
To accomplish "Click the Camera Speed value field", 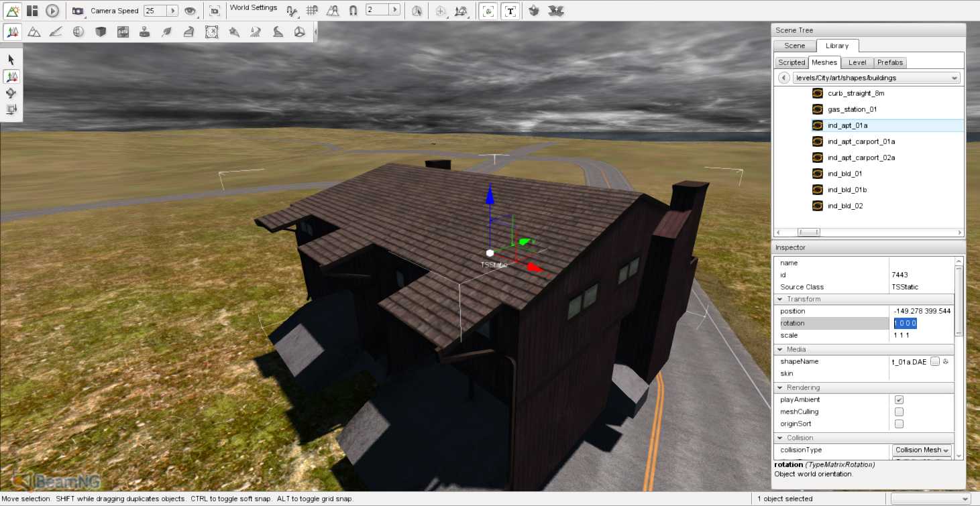I will [x=155, y=11].
